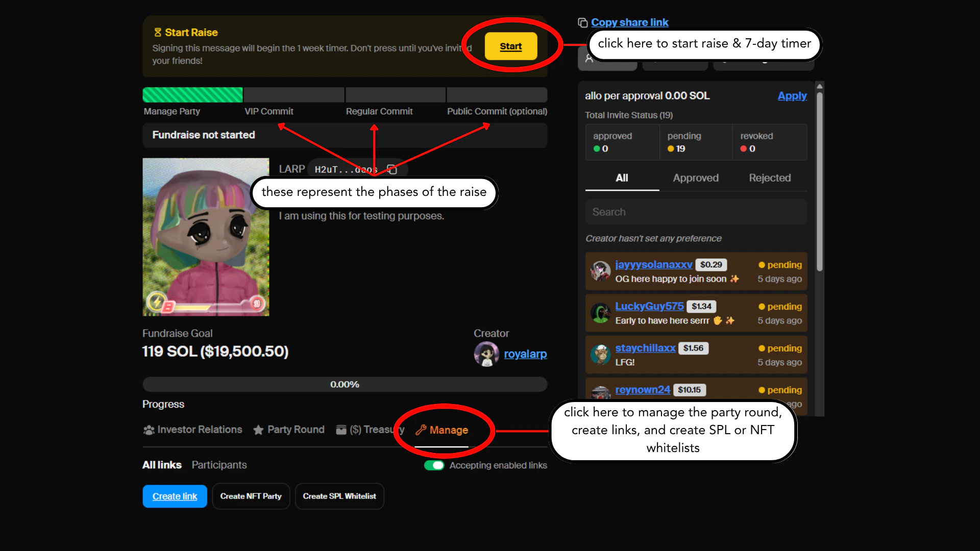Image resolution: width=980 pixels, height=551 pixels.
Task: Click the copy icon beside Copy share link
Action: (582, 22)
